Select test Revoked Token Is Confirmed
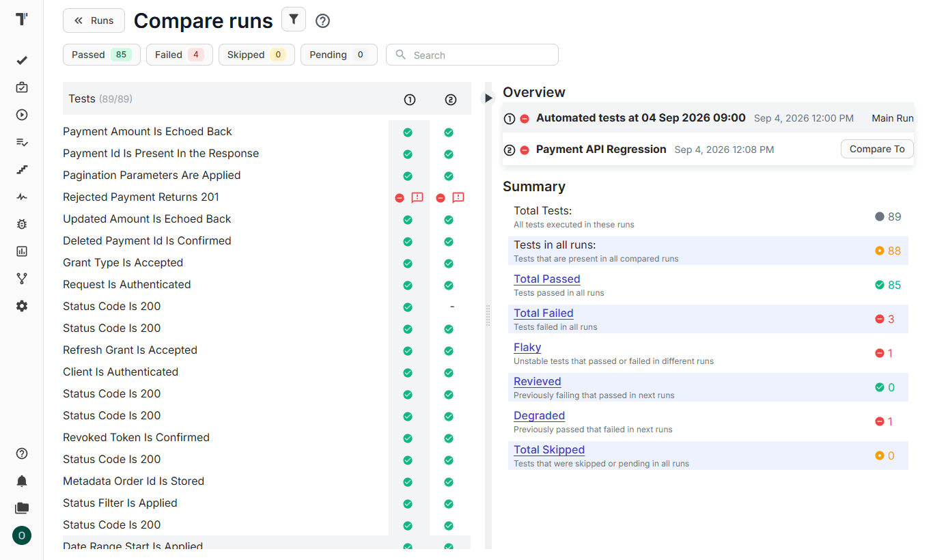 (136, 437)
